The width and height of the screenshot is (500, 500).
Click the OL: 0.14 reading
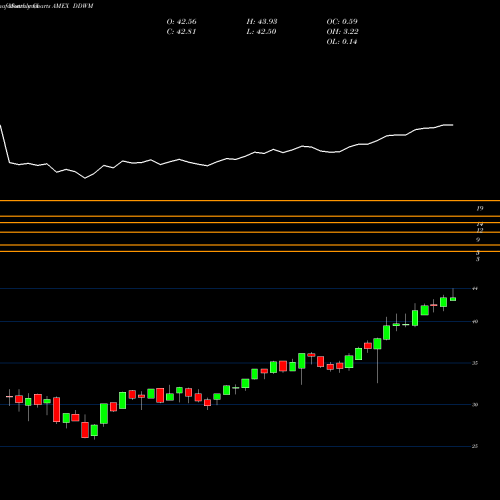pyautogui.click(x=342, y=42)
